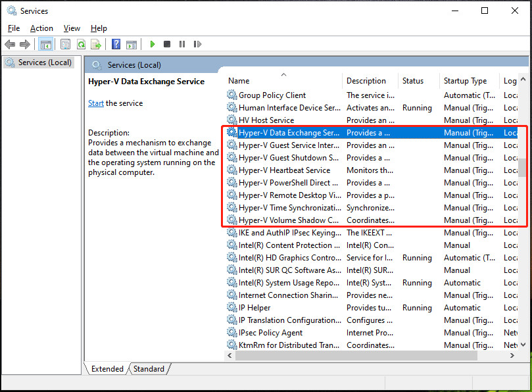The width and height of the screenshot is (532, 392).
Task: Click the Start the service link
Action: click(96, 103)
